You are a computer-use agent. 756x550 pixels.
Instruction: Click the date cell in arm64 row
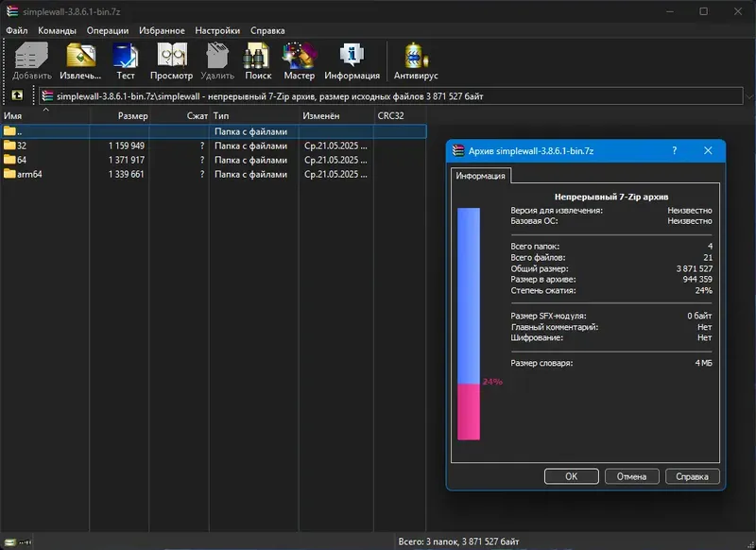tap(335, 174)
